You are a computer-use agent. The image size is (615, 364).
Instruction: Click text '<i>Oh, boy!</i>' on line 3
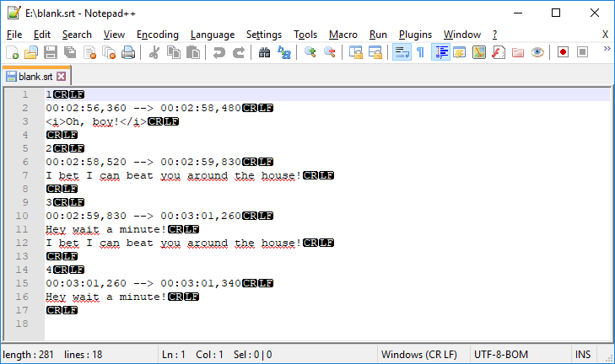tap(96, 122)
